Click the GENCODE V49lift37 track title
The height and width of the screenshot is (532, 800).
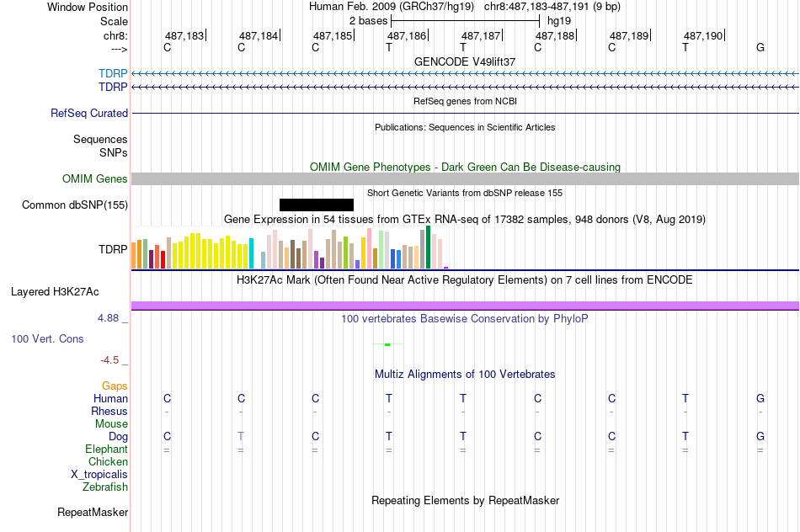465,61
